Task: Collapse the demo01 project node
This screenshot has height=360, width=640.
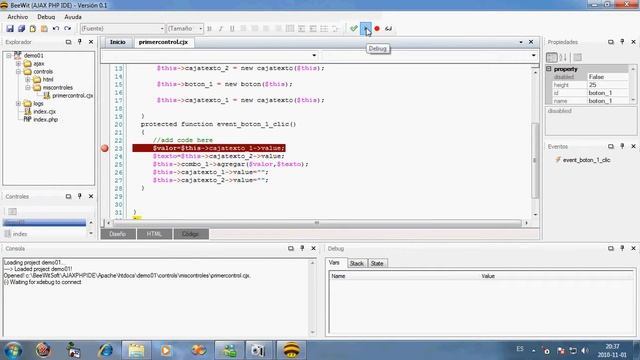Action: point(9,56)
